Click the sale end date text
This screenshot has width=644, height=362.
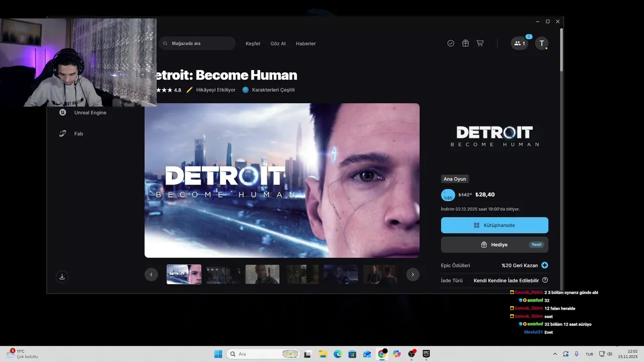480,209
